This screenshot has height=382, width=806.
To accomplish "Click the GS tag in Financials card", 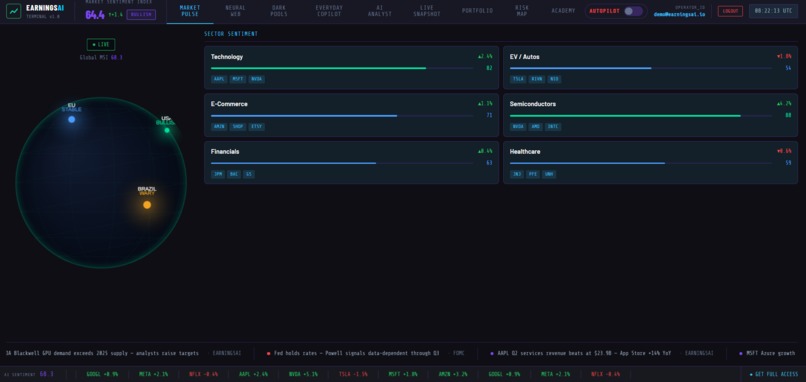I will pyautogui.click(x=249, y=174).
